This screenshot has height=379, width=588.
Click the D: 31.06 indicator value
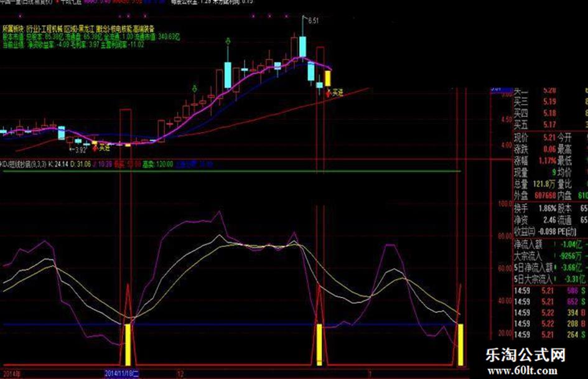click(81, 164)
